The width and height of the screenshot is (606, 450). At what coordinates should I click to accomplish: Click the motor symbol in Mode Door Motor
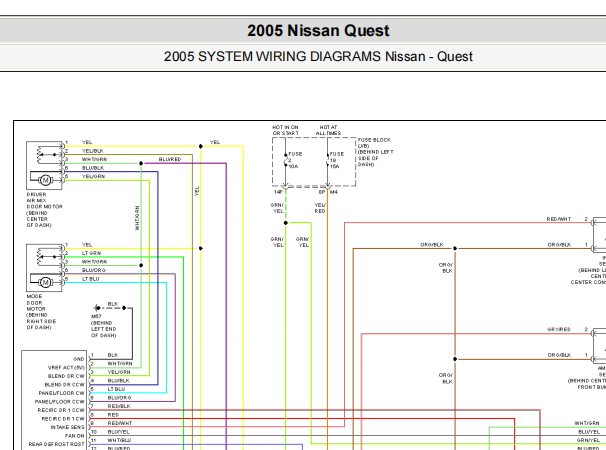(46, 283)
